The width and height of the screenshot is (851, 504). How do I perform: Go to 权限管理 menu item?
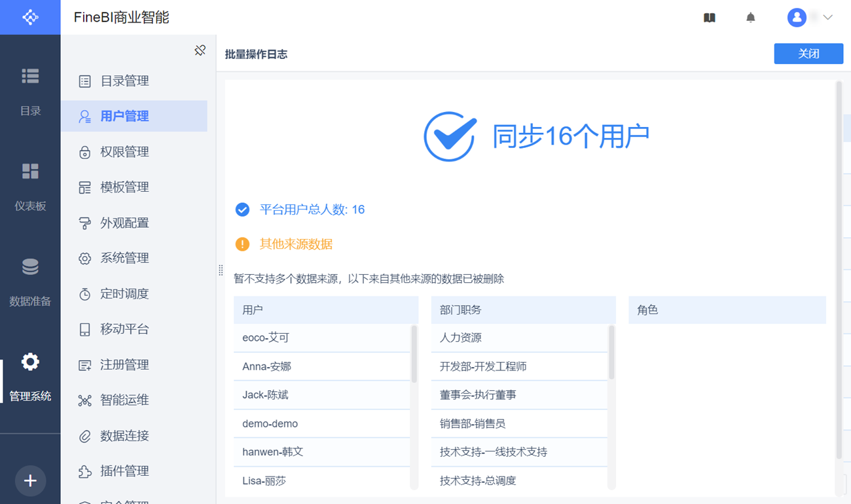coord(124,152)
